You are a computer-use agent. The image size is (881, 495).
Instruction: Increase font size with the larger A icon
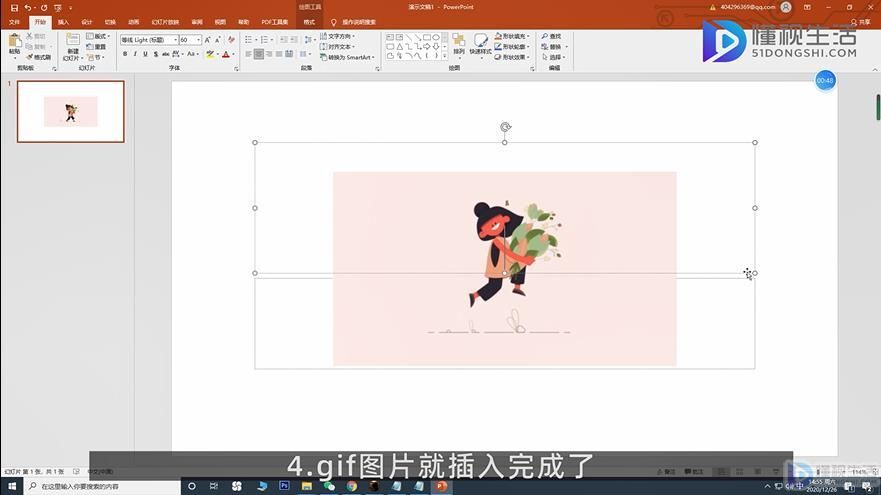coord(207,40)
